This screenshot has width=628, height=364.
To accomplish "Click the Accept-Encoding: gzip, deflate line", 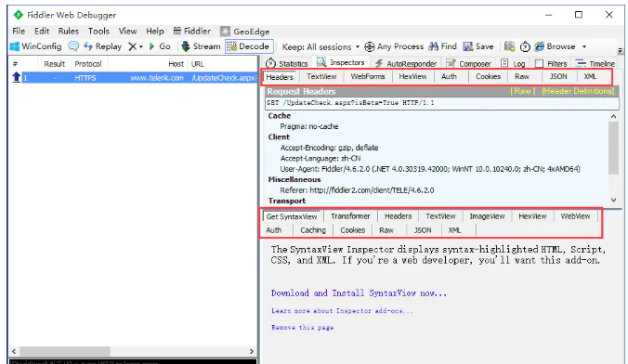I will coord(329,148).
